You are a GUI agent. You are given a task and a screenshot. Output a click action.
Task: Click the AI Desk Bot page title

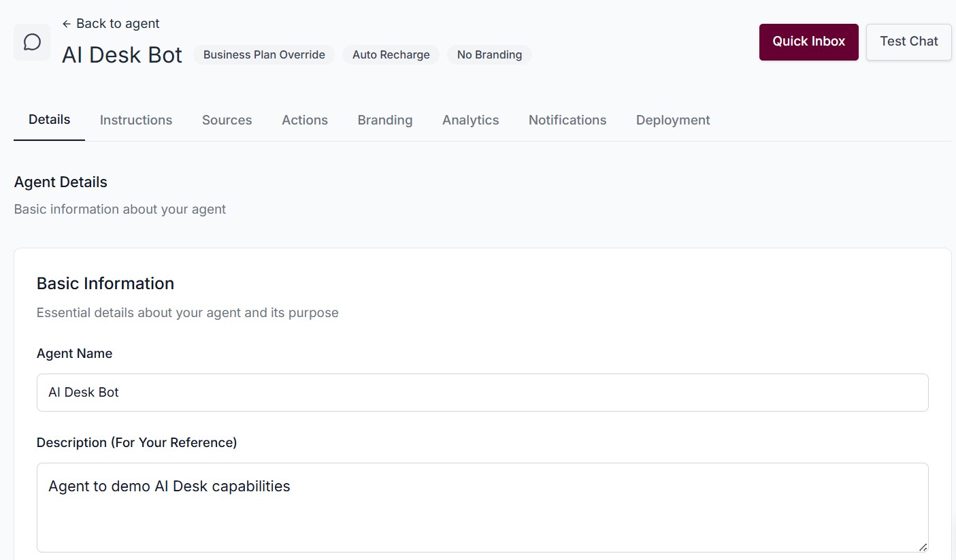tap(122, 54)
